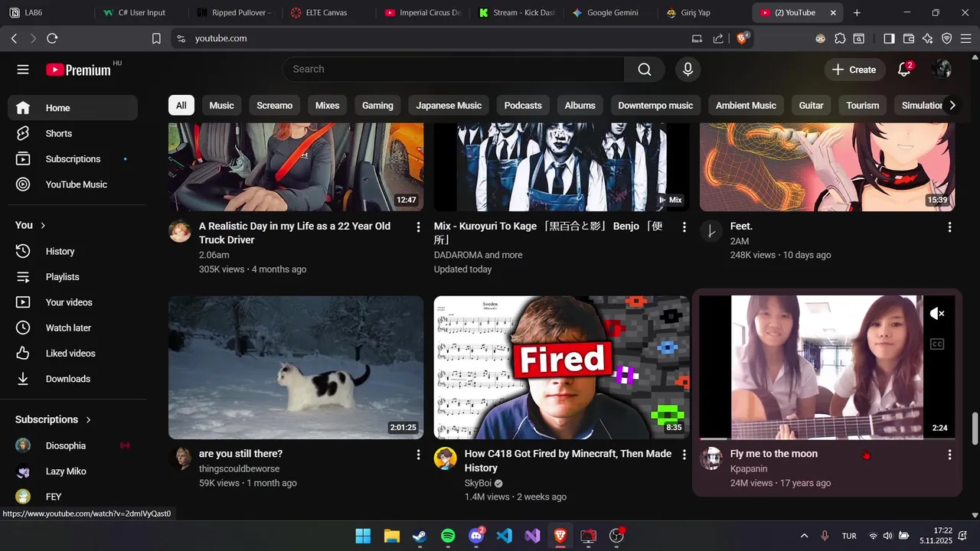The width and height of the screenshot is (980, 551).
Task: Open Playlists in sidebar
Action: coord(73,277)
